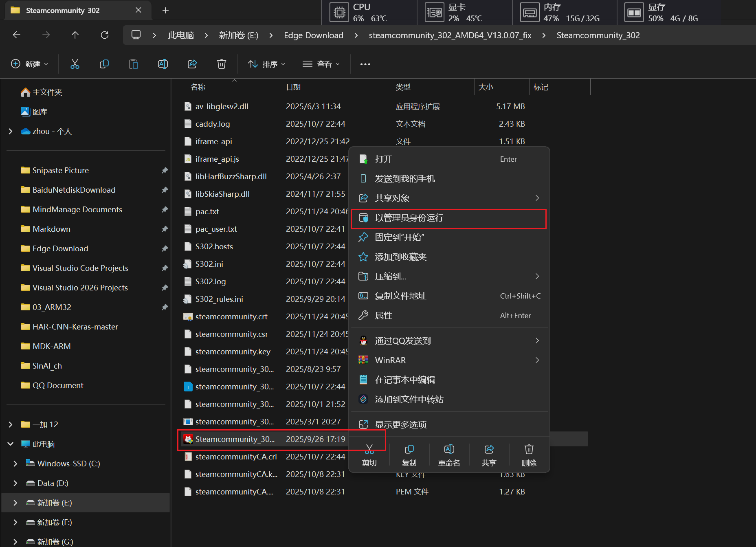Collapse the 此电脑 tree node
This screenshot has width=756, height=547.
tap(11, 444)
